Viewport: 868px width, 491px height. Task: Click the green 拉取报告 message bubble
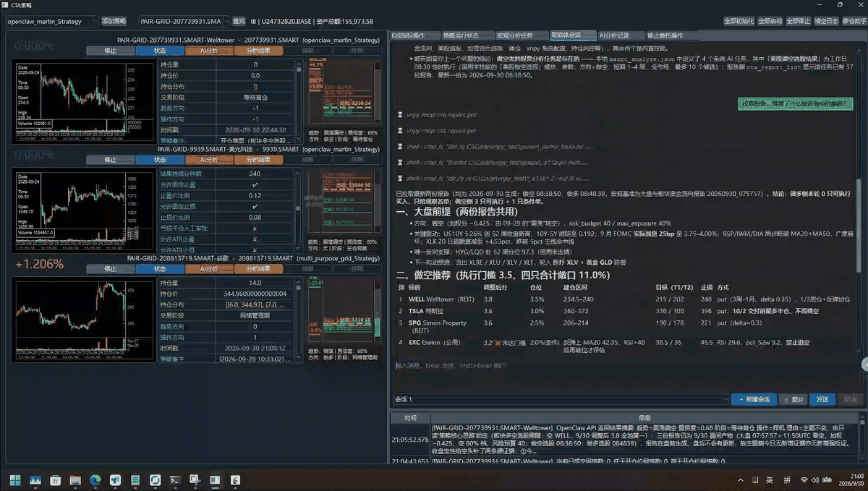tap(796, 104)
